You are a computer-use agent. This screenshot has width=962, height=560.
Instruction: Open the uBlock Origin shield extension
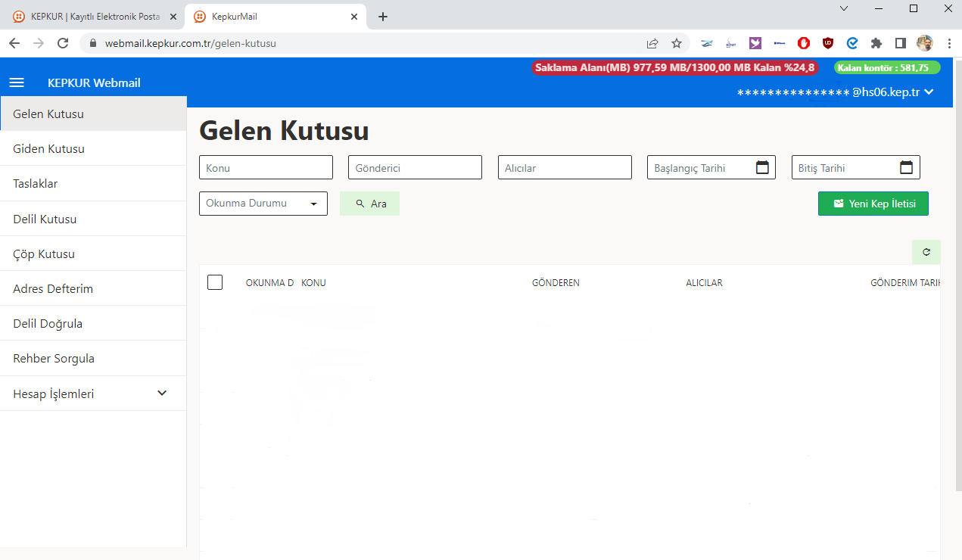[828, 43]
